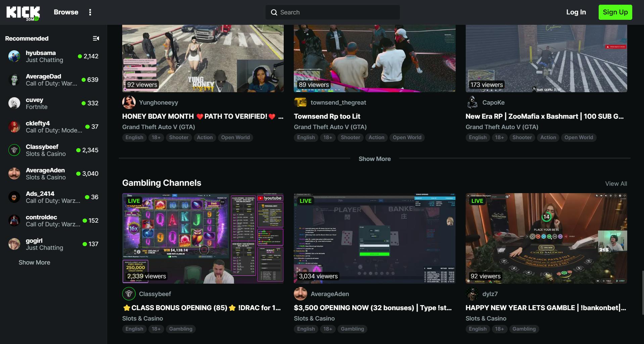The width and height of the screenshot is (644, 344).
Task: Open hyubsama's channel avatar
Action: (14, 56)
